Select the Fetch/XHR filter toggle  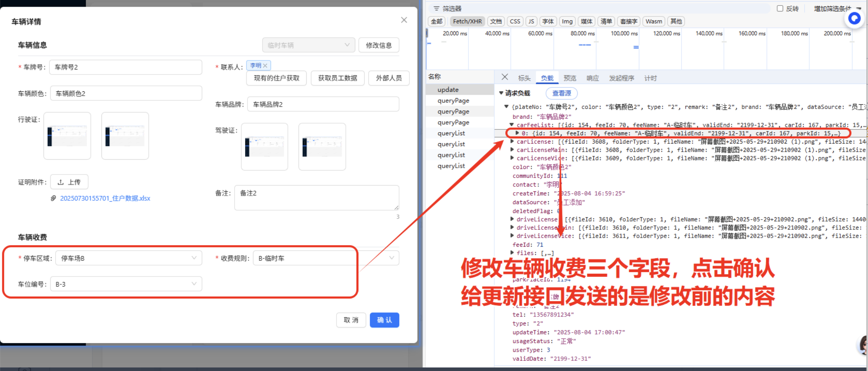pos(467,22)
